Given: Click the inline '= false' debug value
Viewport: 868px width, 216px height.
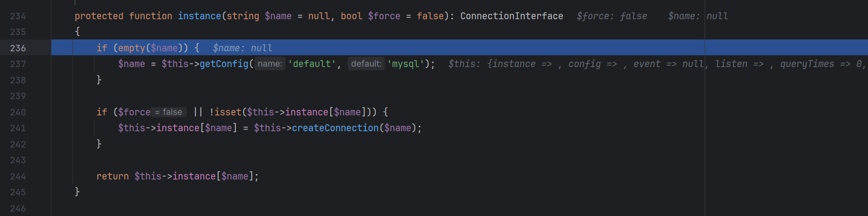Looking at the screenshot, I should [x=168, y=112].
